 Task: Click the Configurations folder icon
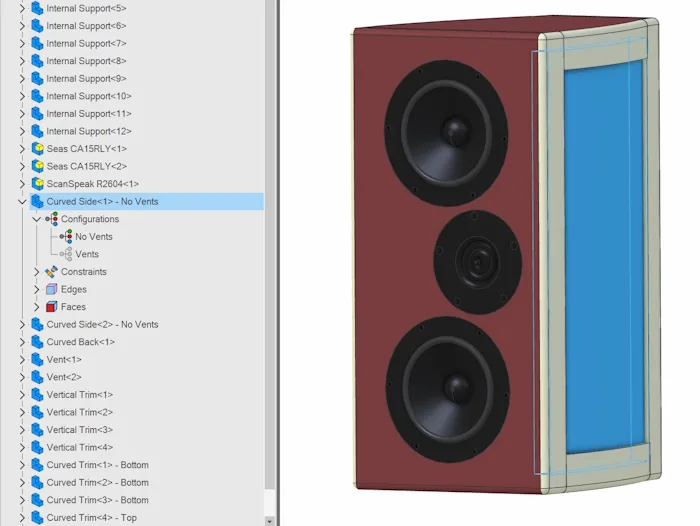pos(52,219)
